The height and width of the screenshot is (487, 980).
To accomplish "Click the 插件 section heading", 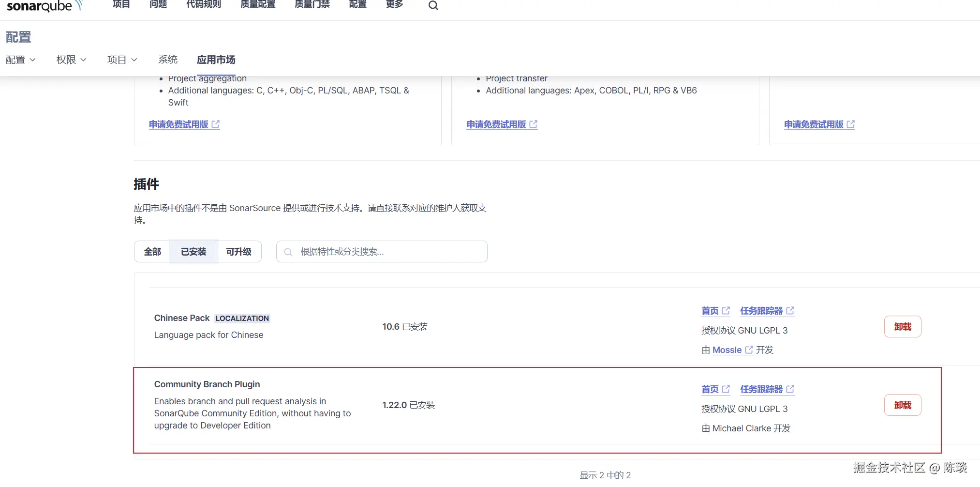I will (146, 184).
